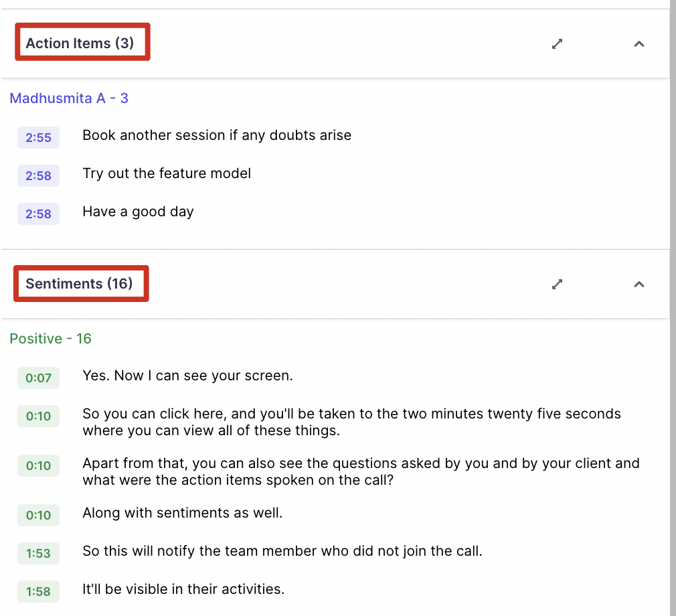Click the vertical scrollbar on the right edge
676x616 pixels.
[672, 308]
